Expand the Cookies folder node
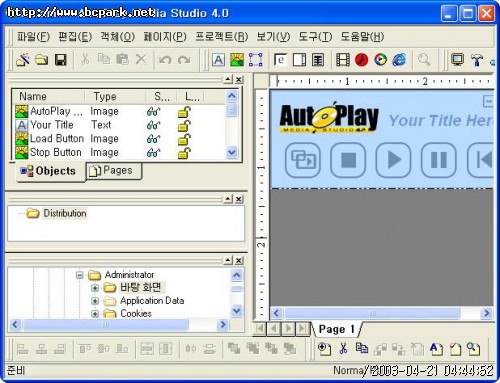 point(95,314)
